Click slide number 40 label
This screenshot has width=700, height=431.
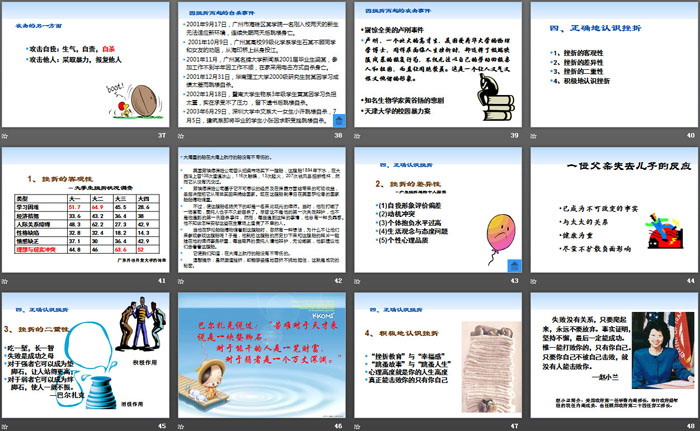pyautogui.click(x=691, y=135)
